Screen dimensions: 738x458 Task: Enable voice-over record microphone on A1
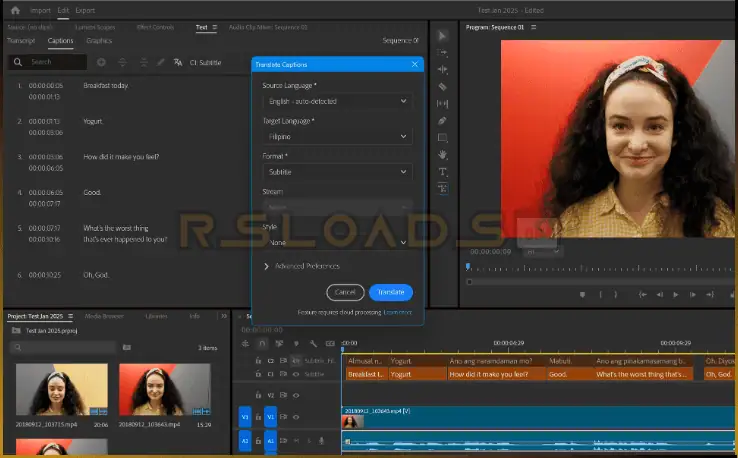coord(321,441)
